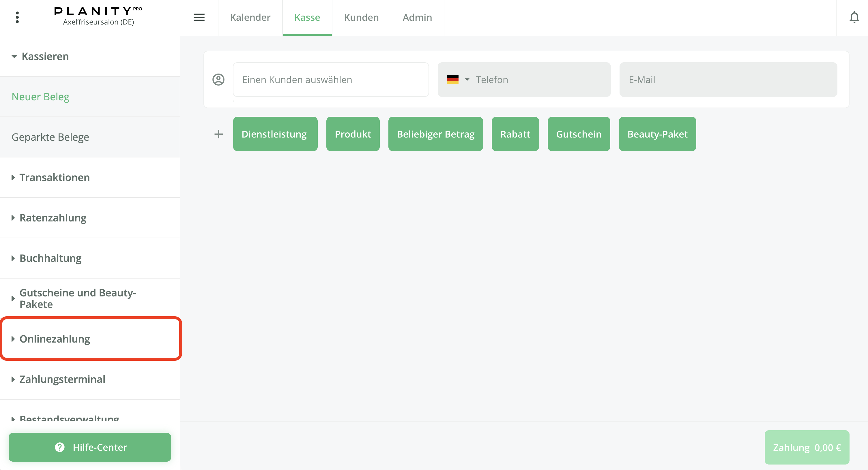Open the three-dot options menu
Screen dimensions: 868x470
coord(17,17)
